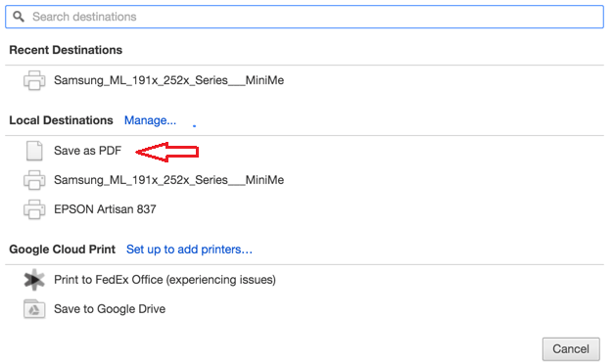Choose Save to Google Drive
613x364 pixels.
(x=110, y=309)
